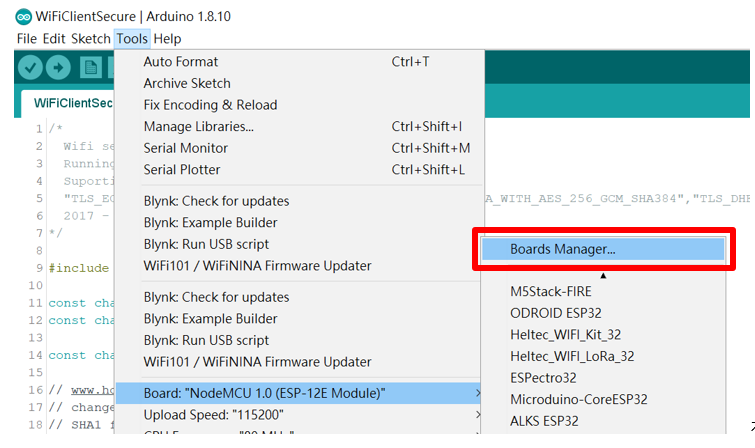Select the ALKS ESP32 board
This screenshot has height=448, width=755.
coord(603,422)
